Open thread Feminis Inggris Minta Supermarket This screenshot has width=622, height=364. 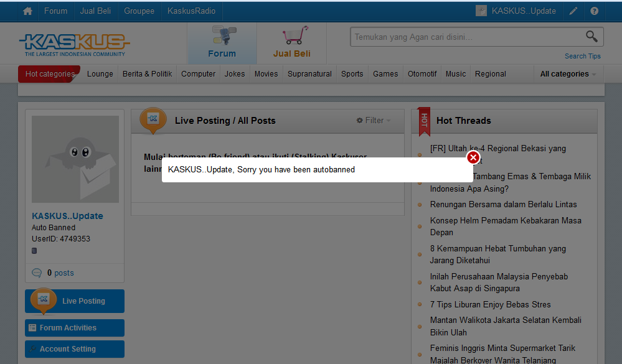[502, 354]
